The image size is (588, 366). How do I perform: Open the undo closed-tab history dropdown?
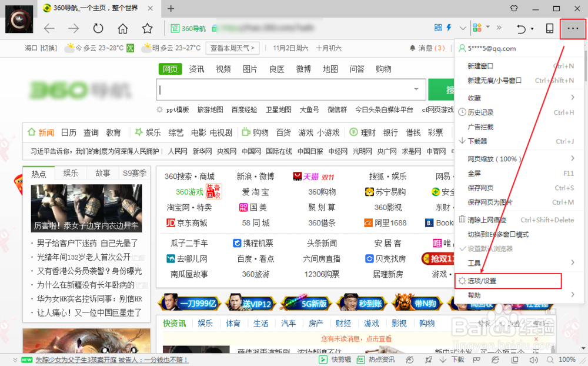532,29
